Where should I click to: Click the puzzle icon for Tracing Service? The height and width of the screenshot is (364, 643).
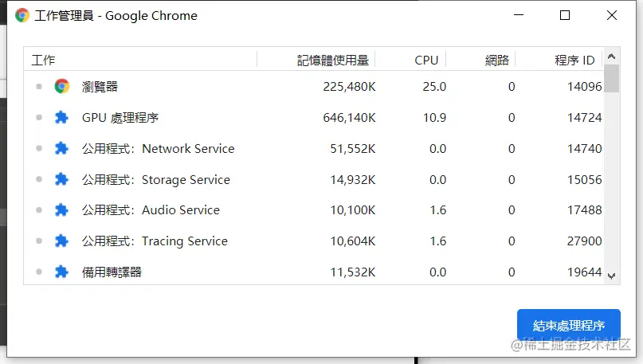coord(62,241)
